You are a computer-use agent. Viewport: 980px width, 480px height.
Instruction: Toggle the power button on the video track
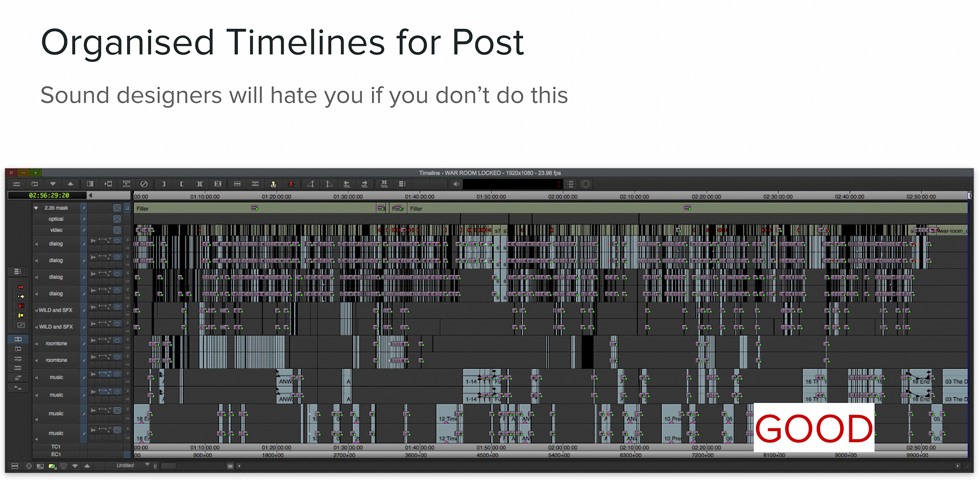click(x=117, y=230)
